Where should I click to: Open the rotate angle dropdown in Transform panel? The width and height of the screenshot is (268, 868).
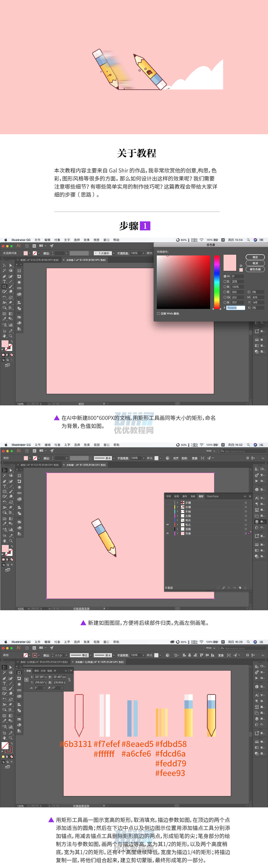pyautogui.click(x=45, y=688)
